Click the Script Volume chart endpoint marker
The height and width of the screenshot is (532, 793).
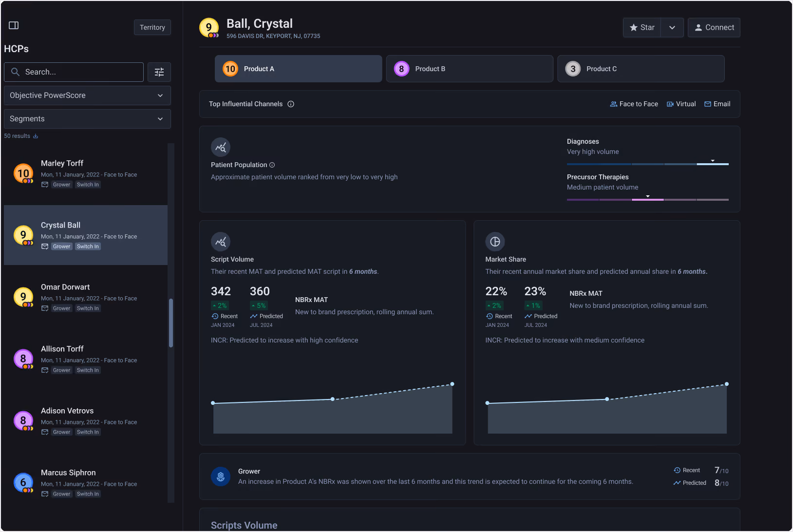click(453, 384)
